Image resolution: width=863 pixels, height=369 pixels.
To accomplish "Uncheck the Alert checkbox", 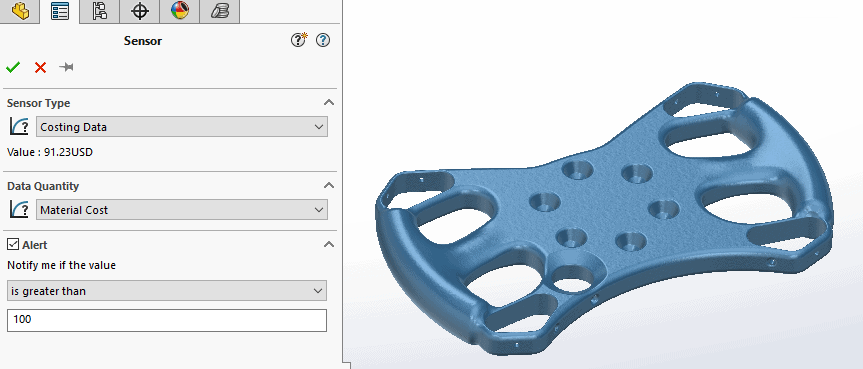I will 13,244.
